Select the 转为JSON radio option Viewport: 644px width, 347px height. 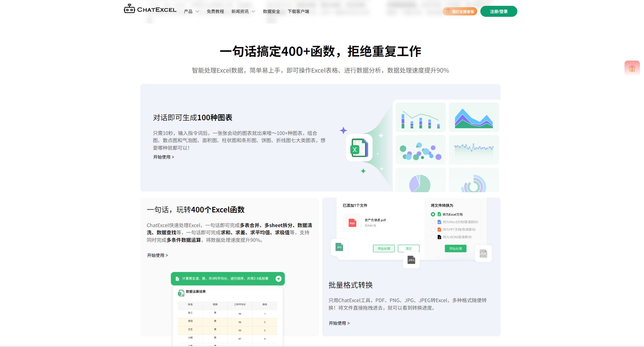[x=433, y=237]
